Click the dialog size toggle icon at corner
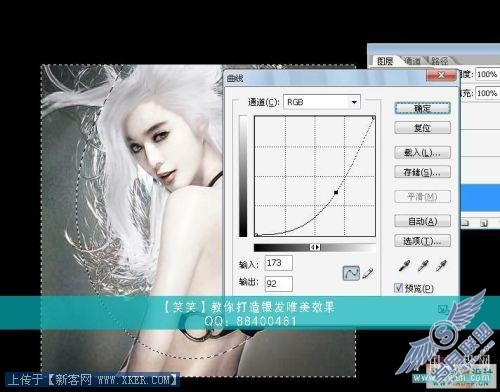500x392 pixels. point(443,309)
